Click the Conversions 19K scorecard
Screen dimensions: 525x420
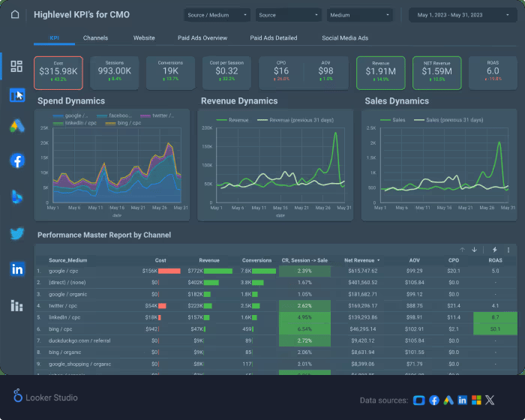point(170,73)
